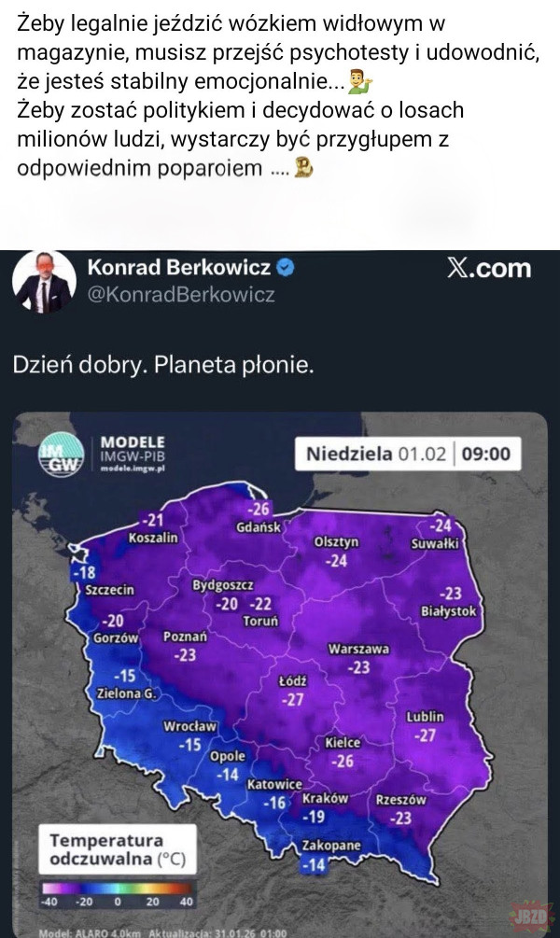Click the 'Niedziela 01.02 09:00' date box
The image size is (560, 938).
pyautogui.click(x=408, y=455)
